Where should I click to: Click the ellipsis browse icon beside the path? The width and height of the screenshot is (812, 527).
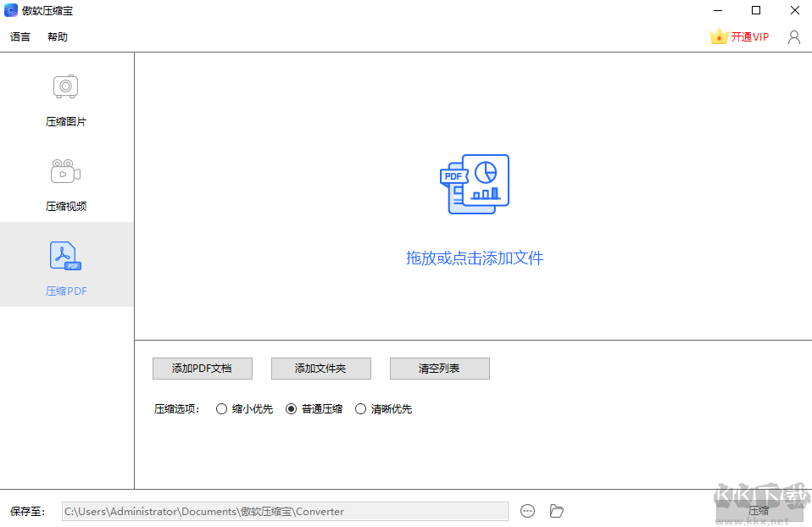527,511
